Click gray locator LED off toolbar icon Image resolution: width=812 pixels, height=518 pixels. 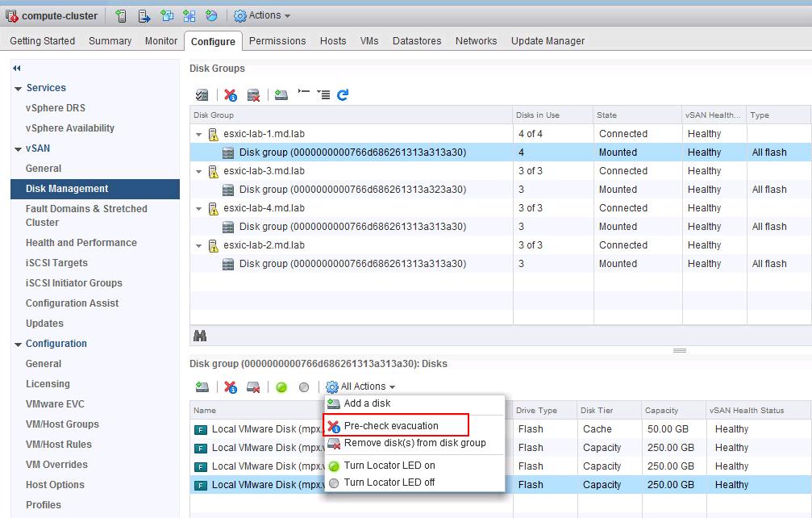coord(304,387)
